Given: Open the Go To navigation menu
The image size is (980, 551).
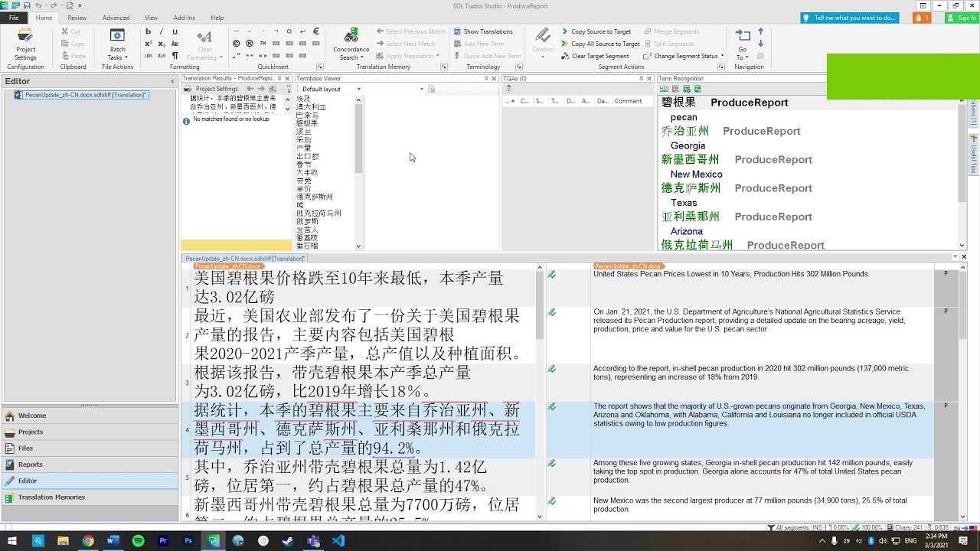Looking at the screenshot, I should point(743,44).
